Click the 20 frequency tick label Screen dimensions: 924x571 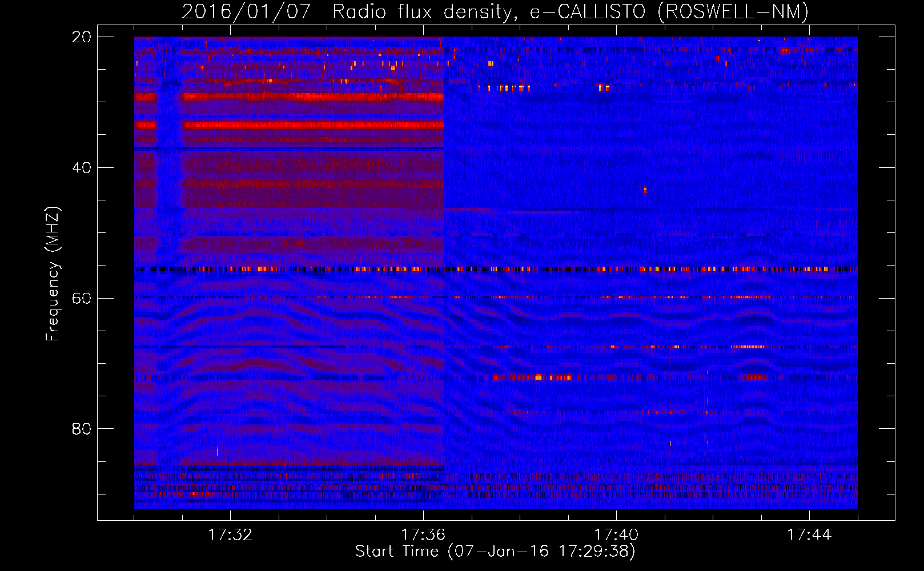click(81, 37)
